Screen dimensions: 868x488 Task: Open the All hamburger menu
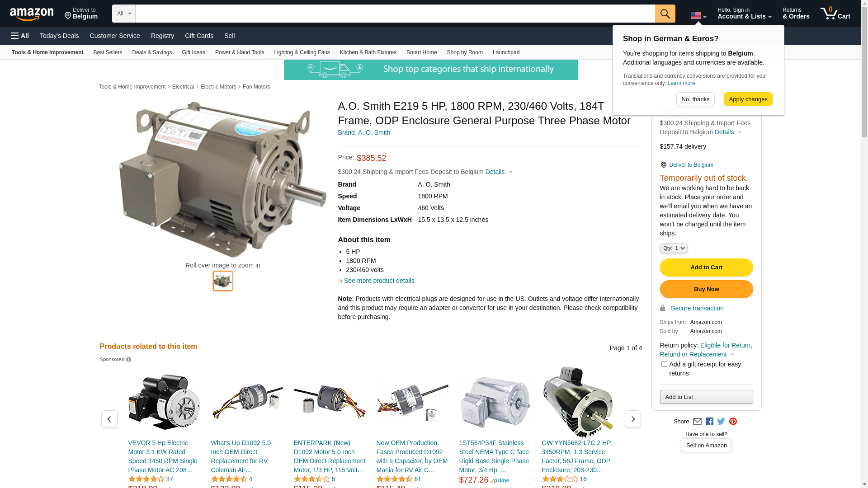point(20,36)
